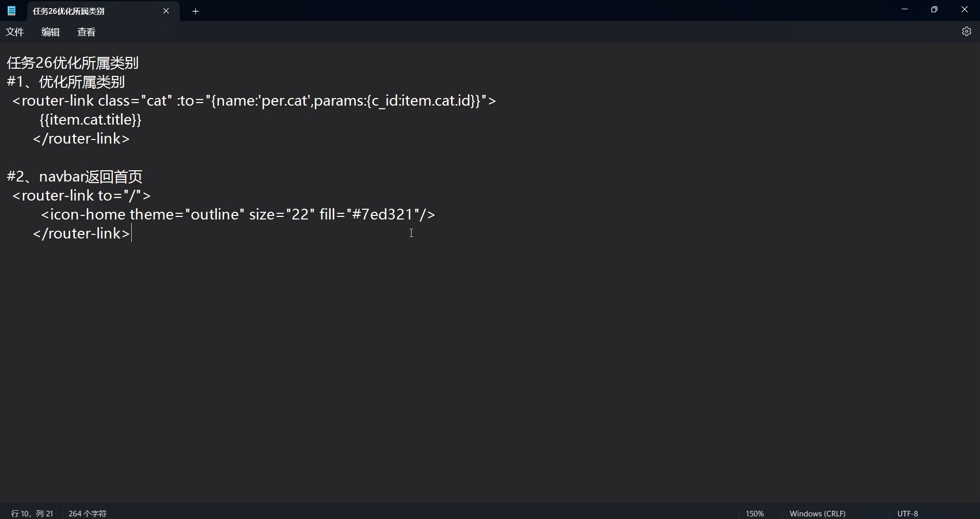Viewport: 980px width, 519px height.
Task: Click the new tab plus icon
Action: tap(195, 11)
